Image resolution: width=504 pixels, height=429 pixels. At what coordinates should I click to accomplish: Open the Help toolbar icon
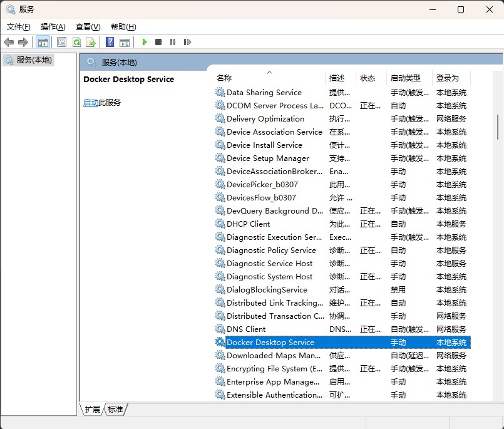click(110, 42)
